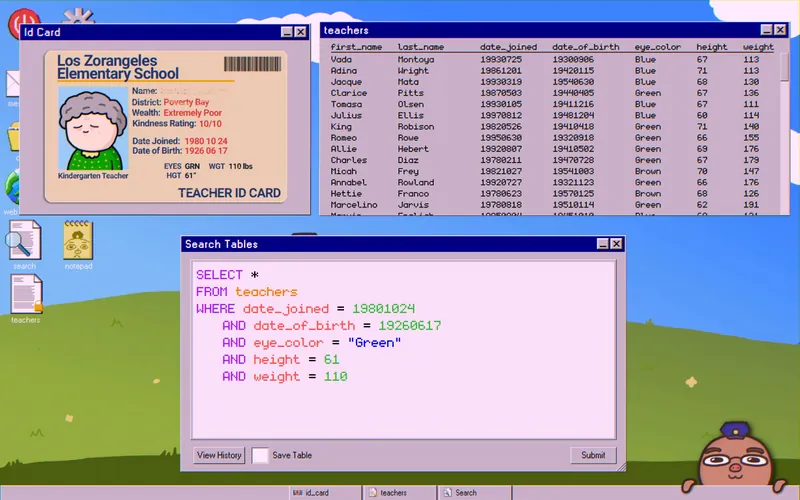Switch to teachers taskbar item
This screenshot has width=800, height=500.
(399, 492)
